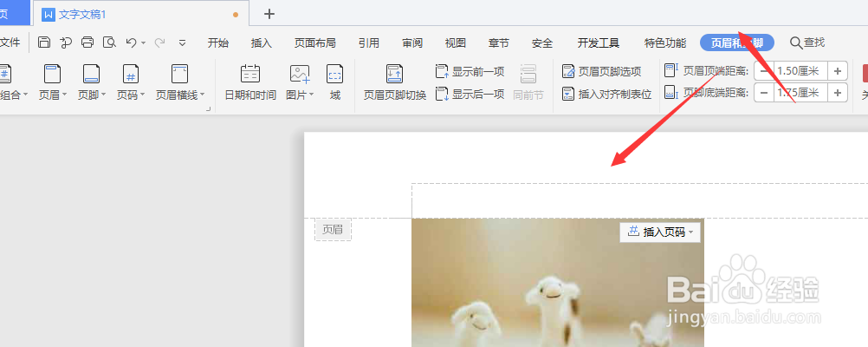
Task: Open the 特色功能 tab
Action: [x=665, y=43]
